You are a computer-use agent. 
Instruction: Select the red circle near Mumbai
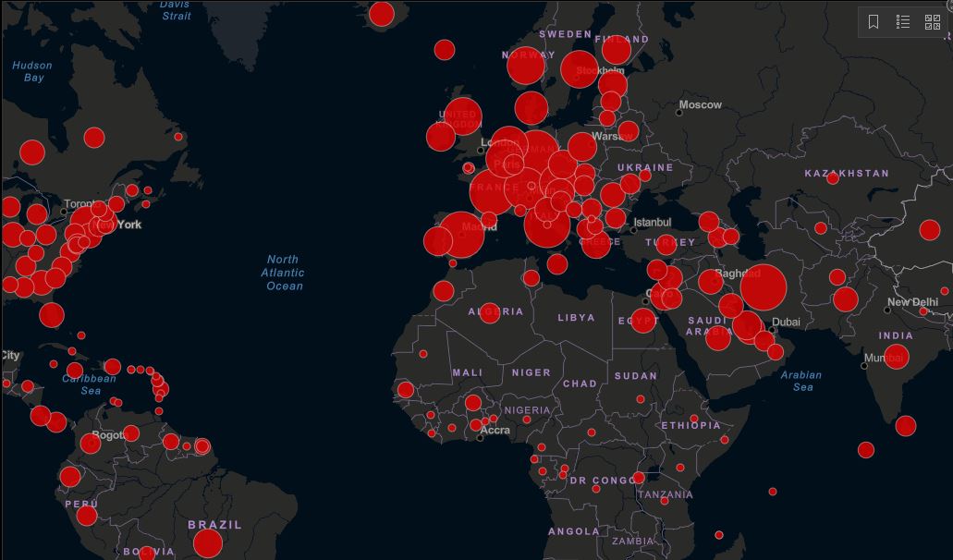pyautogui.click(x=896, y=357)
